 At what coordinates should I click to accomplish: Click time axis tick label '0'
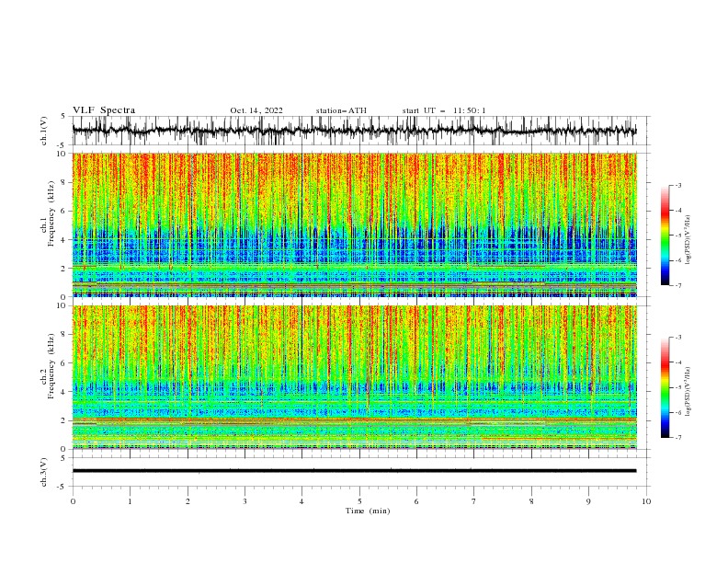pos(73,501)
